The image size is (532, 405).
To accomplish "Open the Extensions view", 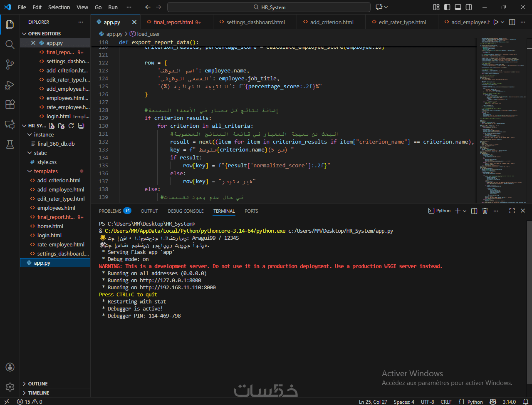I will (10, 104).
